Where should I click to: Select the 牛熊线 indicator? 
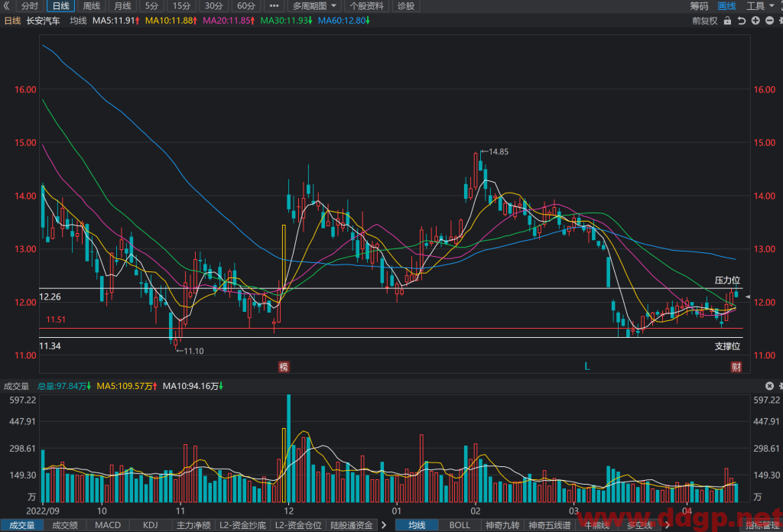596,526
